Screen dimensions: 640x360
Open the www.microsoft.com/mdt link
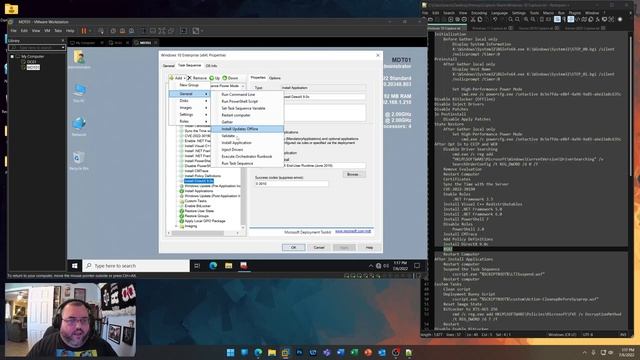pyautogui.click(x=353, y=231)
